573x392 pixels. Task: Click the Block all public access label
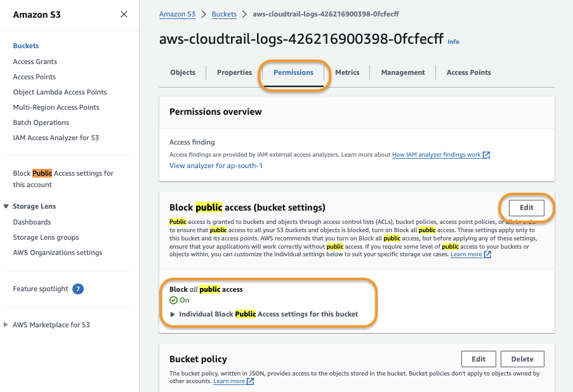206,289
